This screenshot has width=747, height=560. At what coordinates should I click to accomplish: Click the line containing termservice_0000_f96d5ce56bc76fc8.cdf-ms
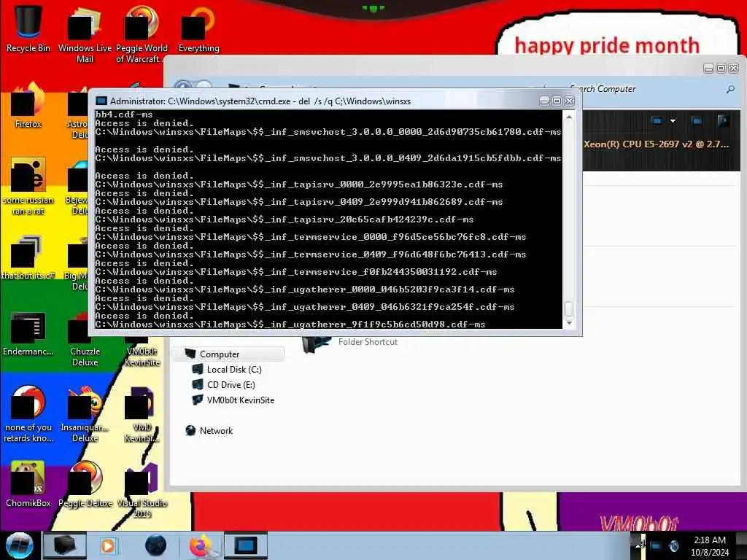310,237
